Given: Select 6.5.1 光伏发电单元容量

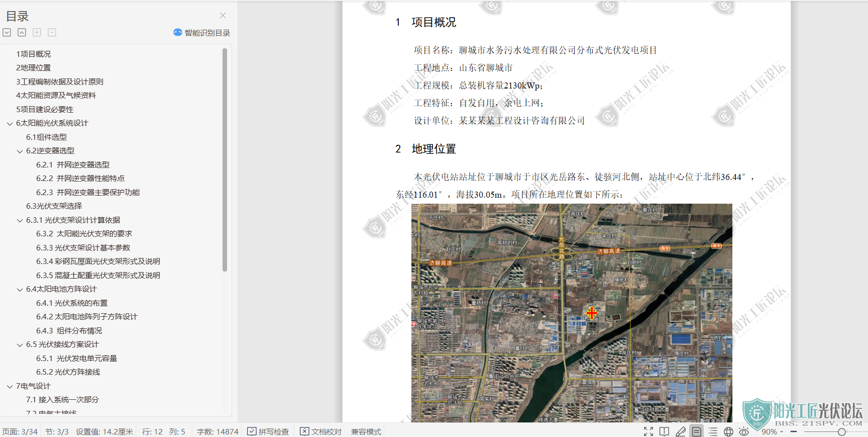Looking at the screenshot, I should [76, 358].
